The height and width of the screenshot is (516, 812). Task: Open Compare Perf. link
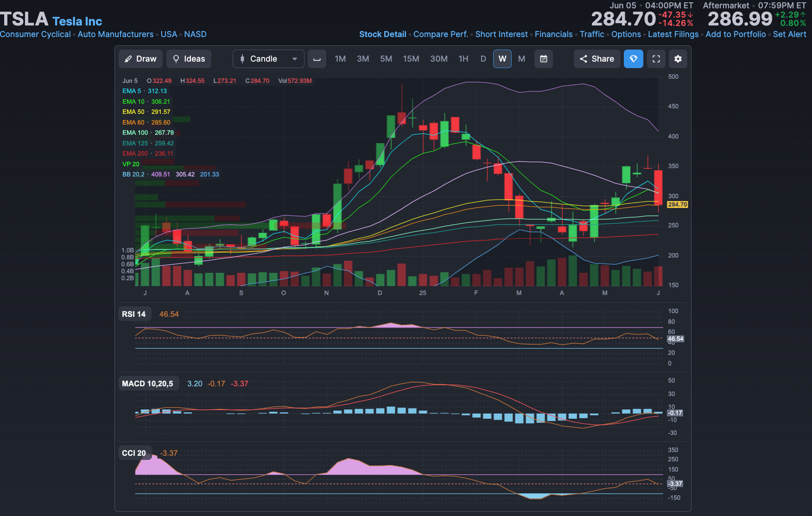point(441,34)
